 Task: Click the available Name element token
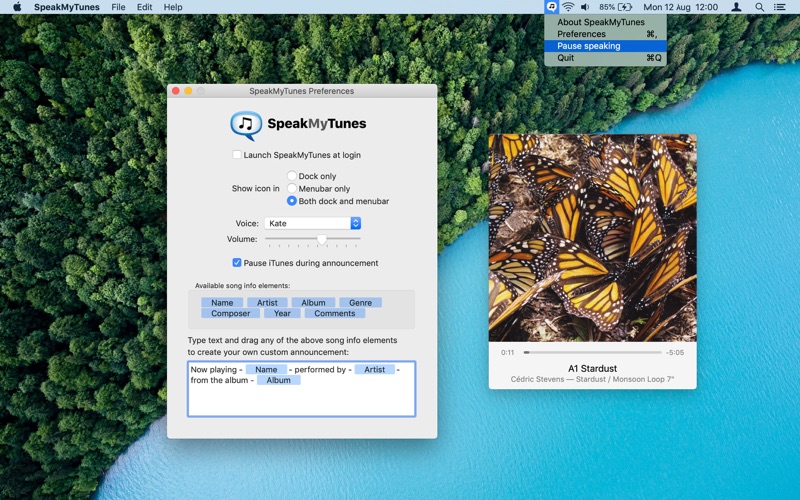[222, 303]
